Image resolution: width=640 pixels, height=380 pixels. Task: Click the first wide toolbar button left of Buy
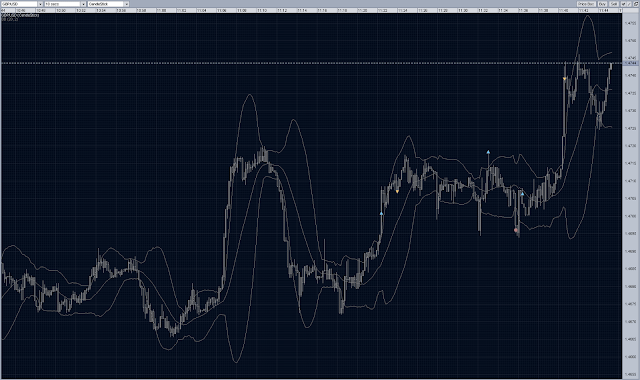pyautogui.click(x=587, y=4)
